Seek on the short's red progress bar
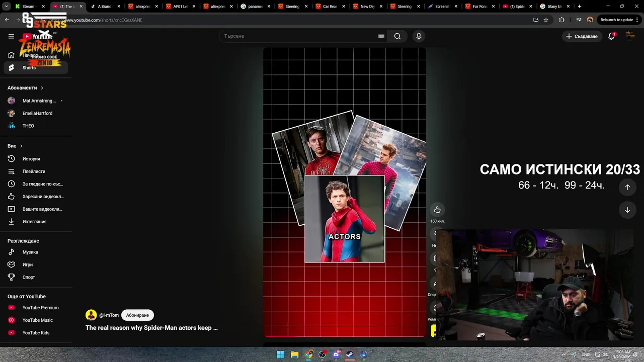Viewport: 644px width, 362px height. point(345,336)
